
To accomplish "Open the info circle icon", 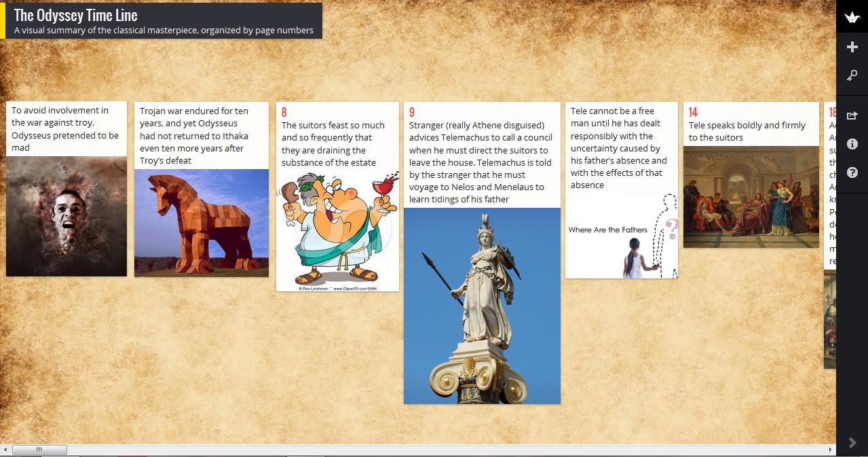I will click(852, 144).
